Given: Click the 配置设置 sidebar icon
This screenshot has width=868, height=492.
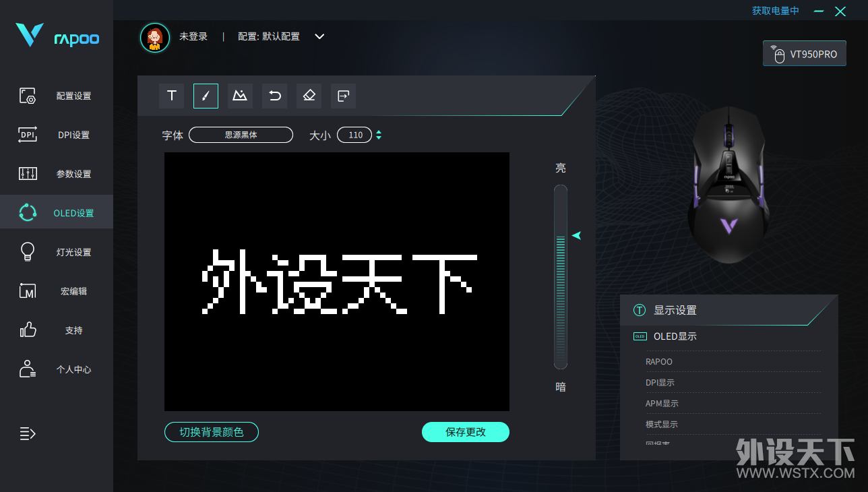Looking at the screenshot, I should pyautogui.click(x=28, y=96).
